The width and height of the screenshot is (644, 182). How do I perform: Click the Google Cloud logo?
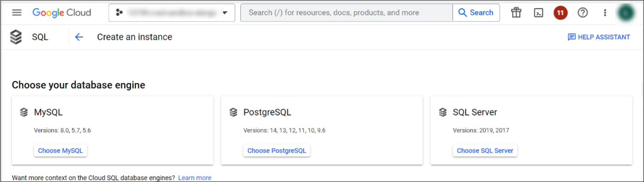coord(62,12)
